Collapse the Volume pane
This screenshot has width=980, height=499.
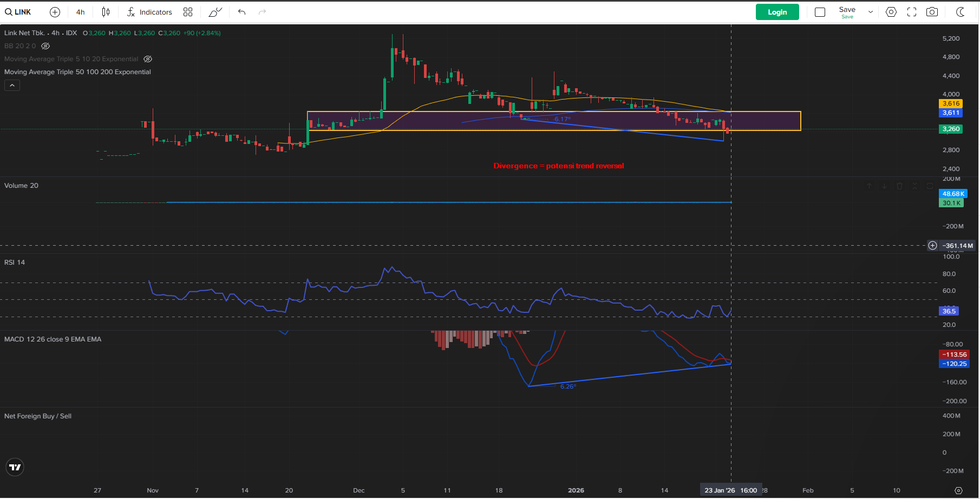click(914, 186)
